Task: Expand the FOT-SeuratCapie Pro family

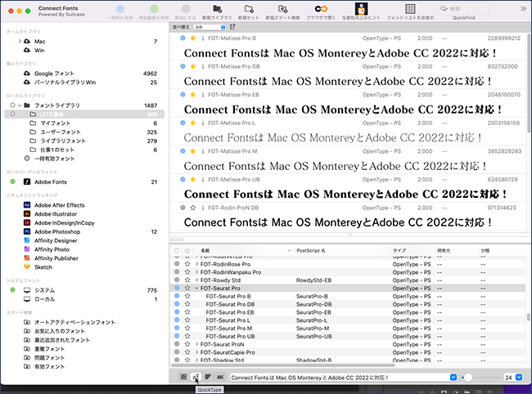Action: (196, 352)
